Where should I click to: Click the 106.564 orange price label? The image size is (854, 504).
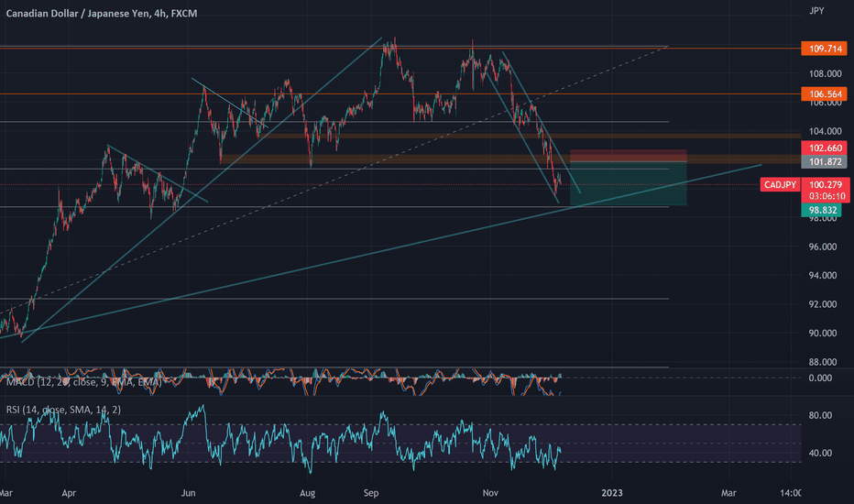click(824, 93)
